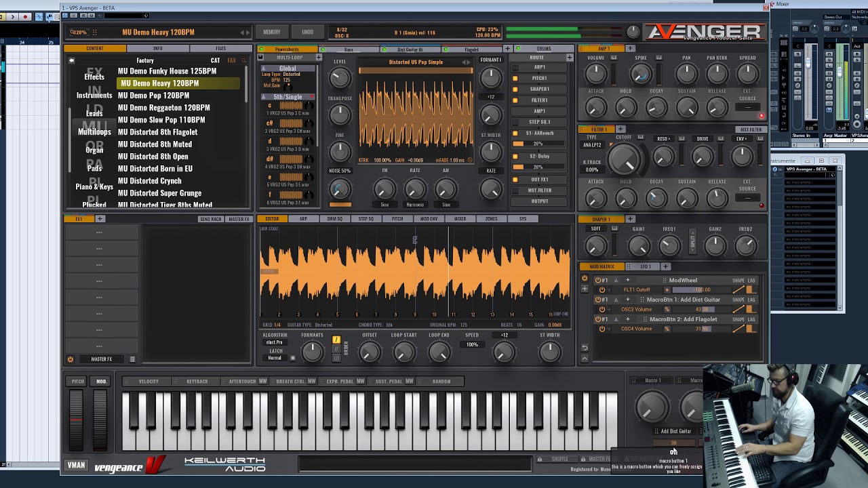
Task: Toggle FILTER1 route enable box
Action: pos(515,100)
